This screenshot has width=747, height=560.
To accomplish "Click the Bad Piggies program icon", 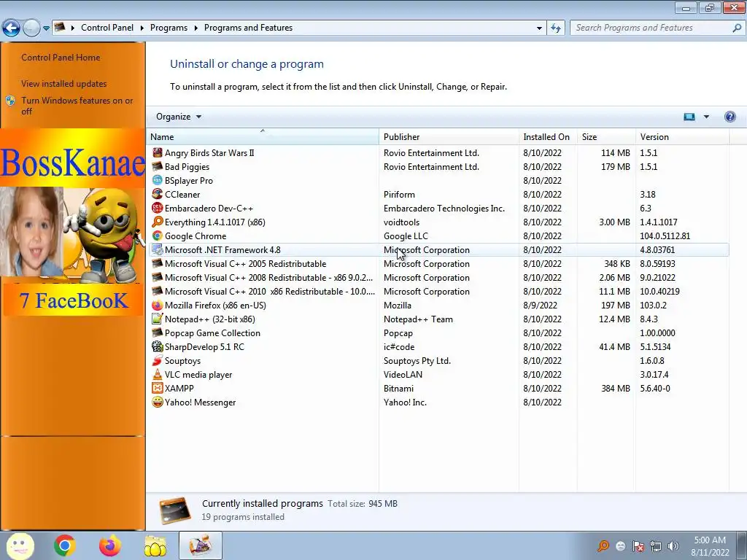I will (158, 167).
